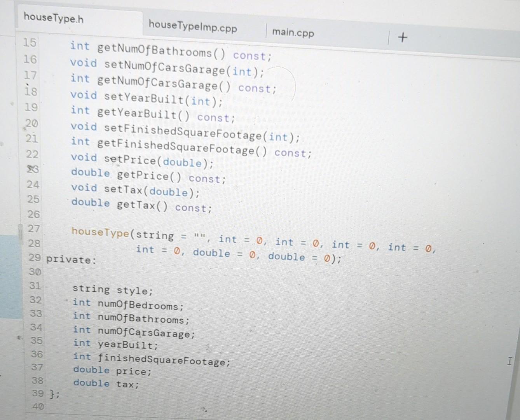The width and height of the screenshot is (520, 420).
Task: Click line number 29 in the gutter
Action: tap(34, 258)
